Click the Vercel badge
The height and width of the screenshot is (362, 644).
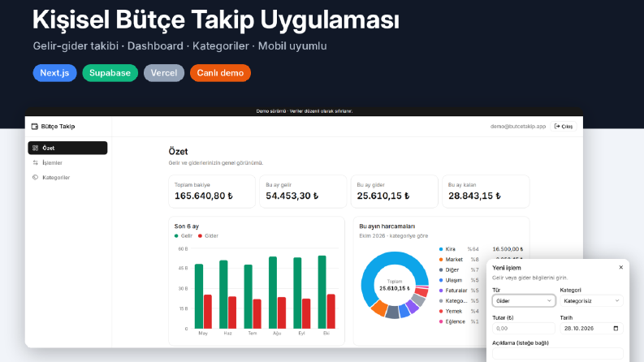point(164,73)
